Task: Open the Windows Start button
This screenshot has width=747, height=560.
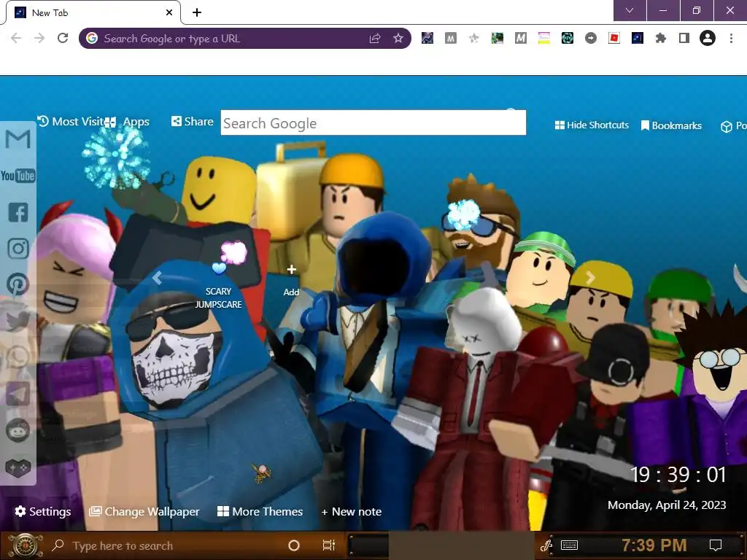Action: 25,545
